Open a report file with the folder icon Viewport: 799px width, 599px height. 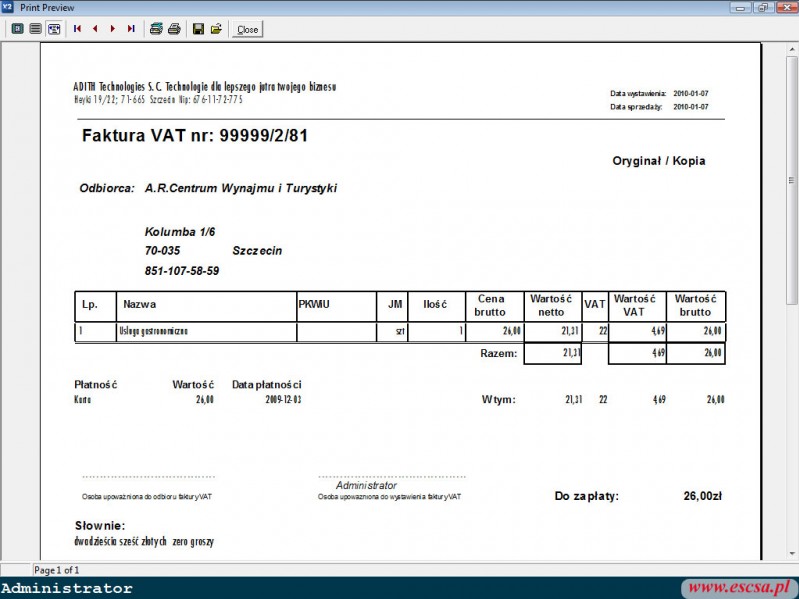(216, 29)
